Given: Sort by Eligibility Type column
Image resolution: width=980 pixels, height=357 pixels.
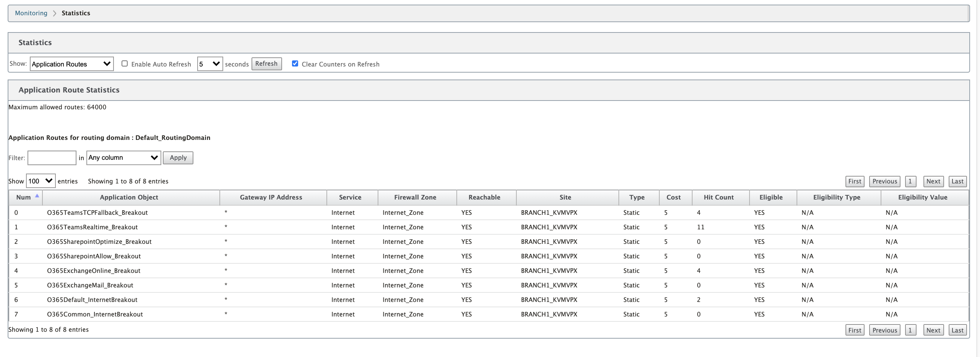Looking at the screenshot, I should click(839, 198).
